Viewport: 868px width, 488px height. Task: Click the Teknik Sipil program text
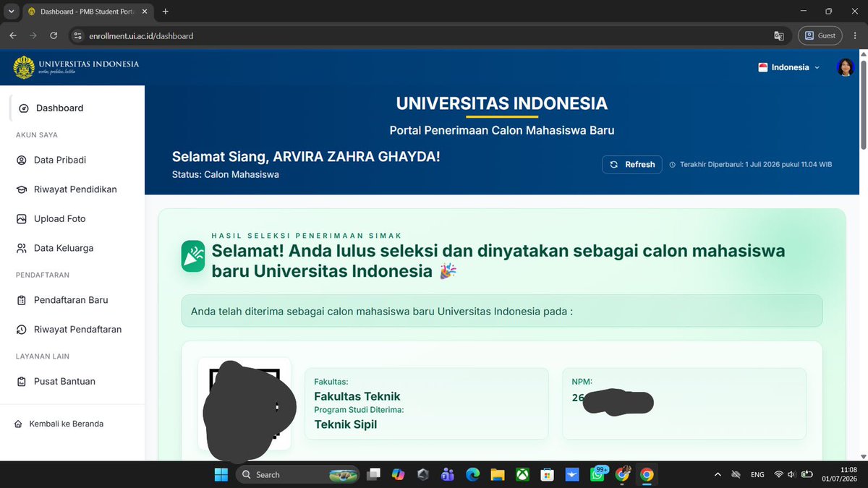coord(346,424)
